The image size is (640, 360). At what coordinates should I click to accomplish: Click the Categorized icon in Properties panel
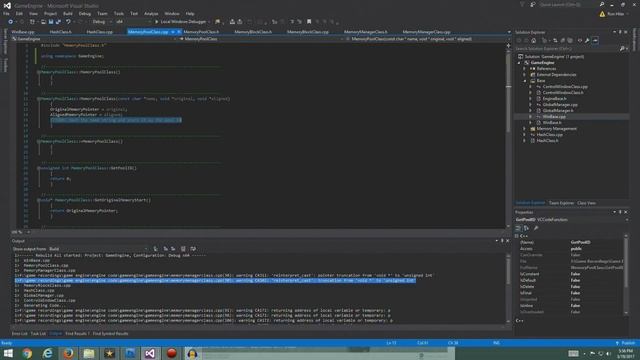coord(518,228)
